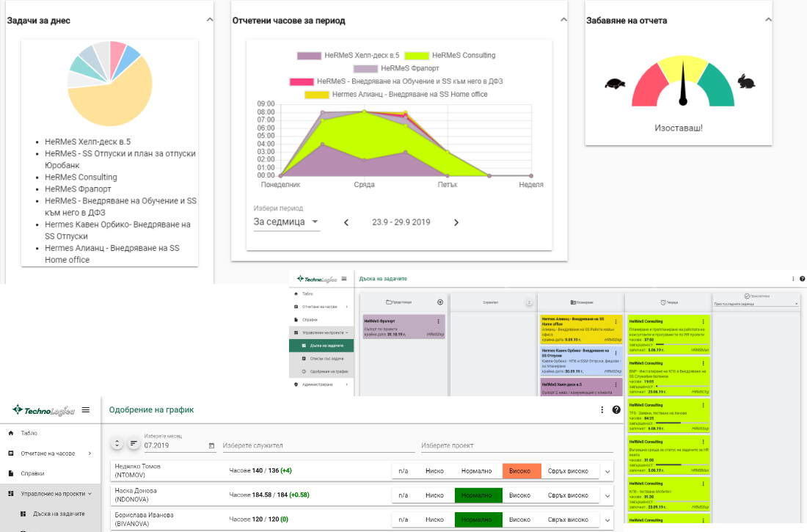Open more options in Дъска на задачите header
Viewport: 807px width, 532px height.
[792, 279]
